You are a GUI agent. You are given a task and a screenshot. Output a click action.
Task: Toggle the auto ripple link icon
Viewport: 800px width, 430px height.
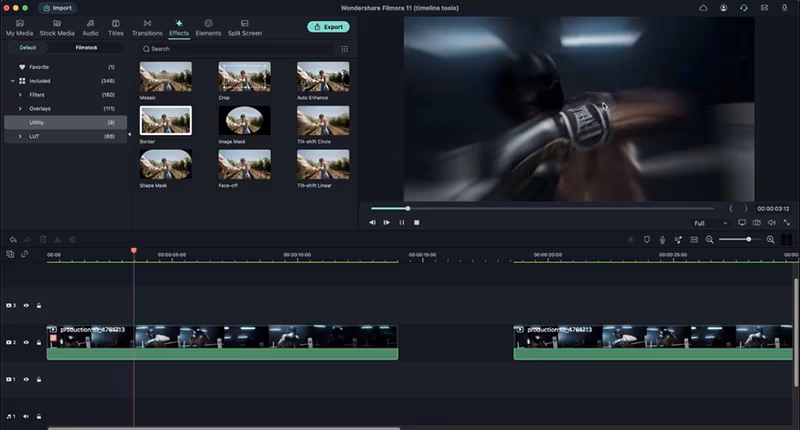(24, 254)
